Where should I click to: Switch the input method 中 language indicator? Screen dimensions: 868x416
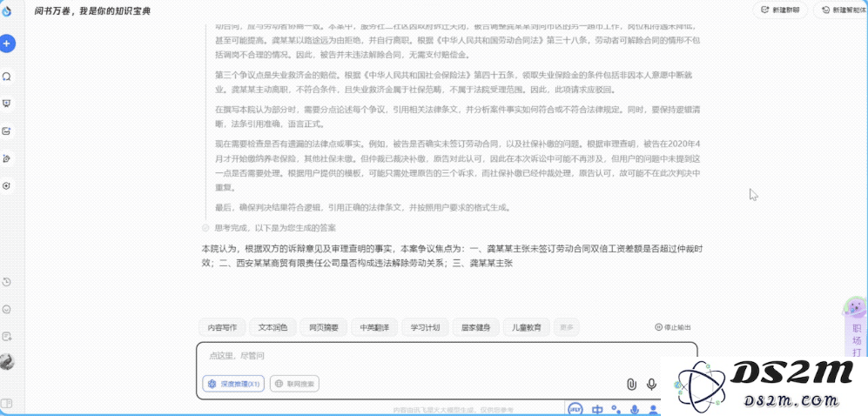[x=598, y=410]
